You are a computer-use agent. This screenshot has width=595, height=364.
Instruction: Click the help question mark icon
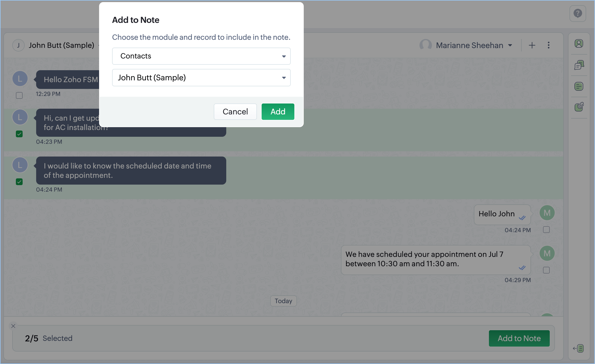pos(578,13)
